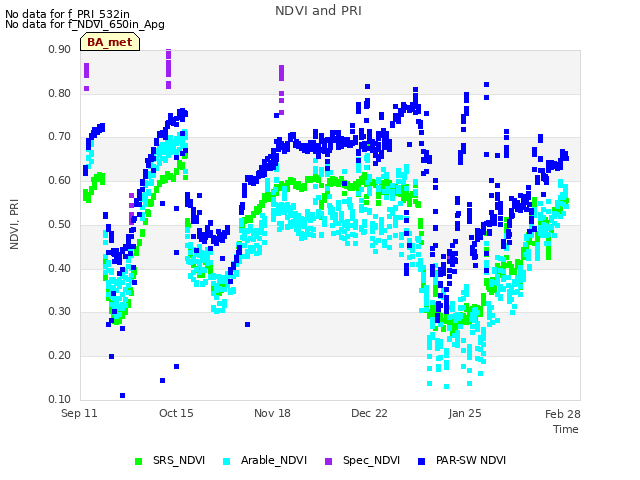Screen dimensions: 640x480
Task: Click the 0.70 y-axis tick label
Action: (60, 137)
